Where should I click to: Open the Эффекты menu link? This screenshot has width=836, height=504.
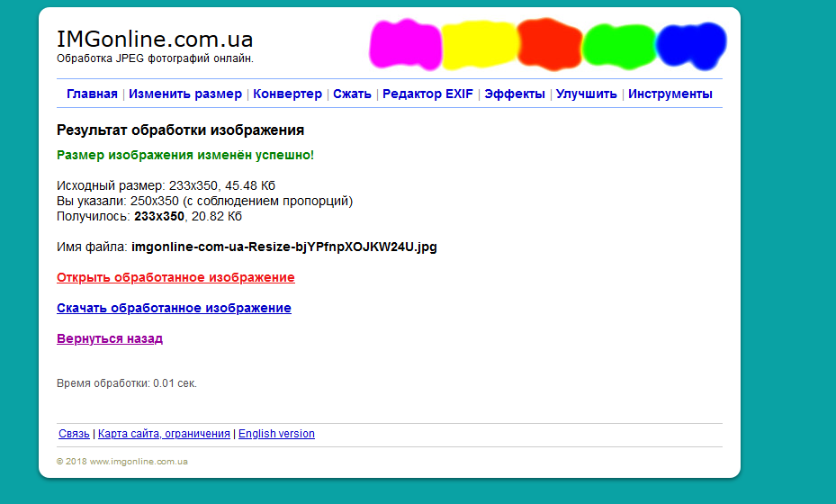click(x=515, y=94)
